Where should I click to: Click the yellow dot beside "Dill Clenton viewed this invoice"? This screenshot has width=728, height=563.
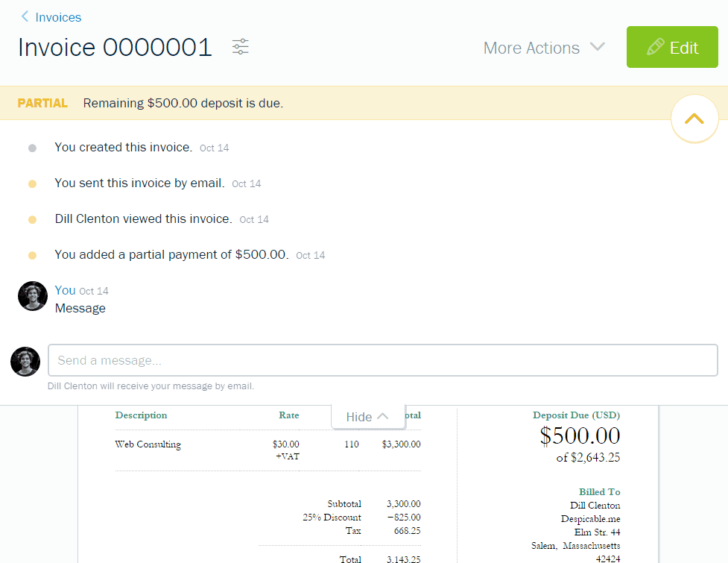point(32,218)
